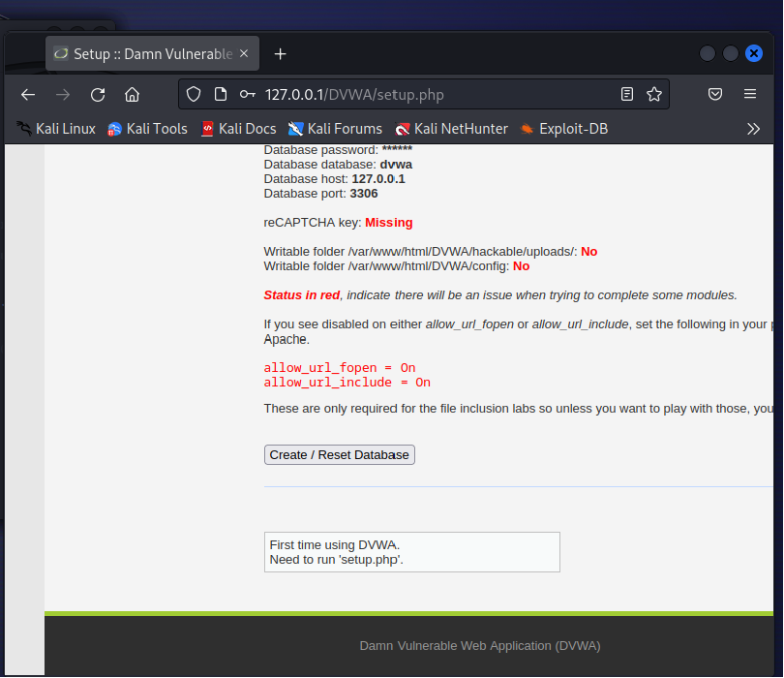The image size is (784, 678).
Task: Open the Firefox hamburger menu
Action: click(x=749, y=94)
